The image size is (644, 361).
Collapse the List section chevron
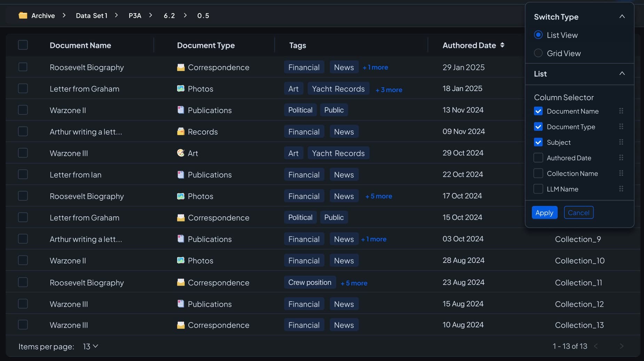[x=622, y=73]
